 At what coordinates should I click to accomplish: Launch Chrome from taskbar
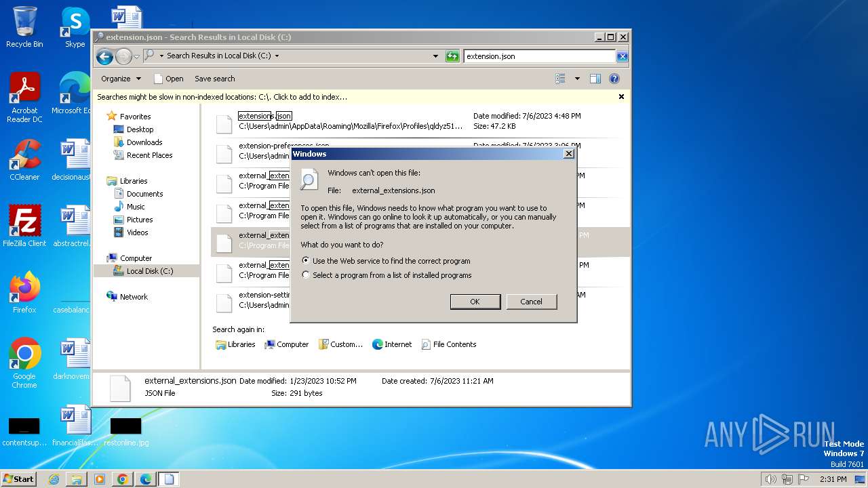(123, 479)
